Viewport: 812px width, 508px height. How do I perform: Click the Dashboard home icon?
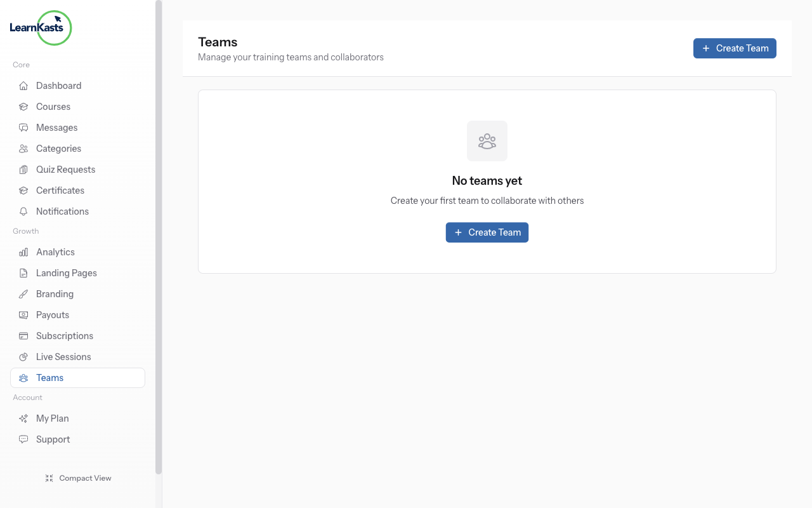point(23,85)
